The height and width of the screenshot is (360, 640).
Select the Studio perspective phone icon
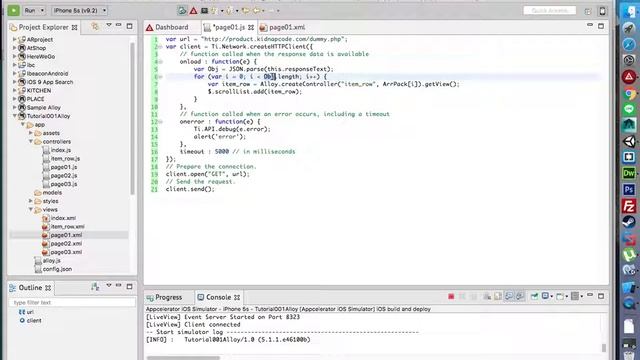click(x=602, y=11)
